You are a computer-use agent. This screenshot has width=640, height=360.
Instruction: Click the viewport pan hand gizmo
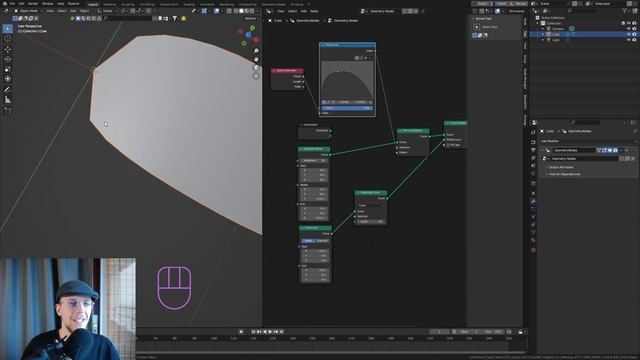click(256, 59)
